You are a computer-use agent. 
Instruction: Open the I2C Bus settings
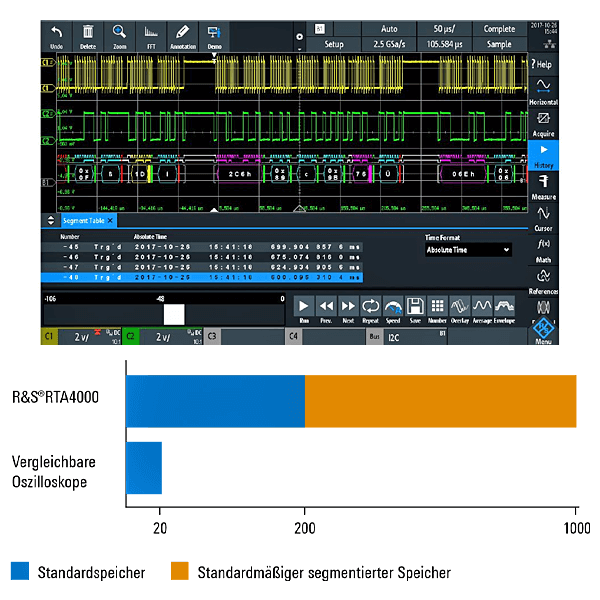[407, 337]
